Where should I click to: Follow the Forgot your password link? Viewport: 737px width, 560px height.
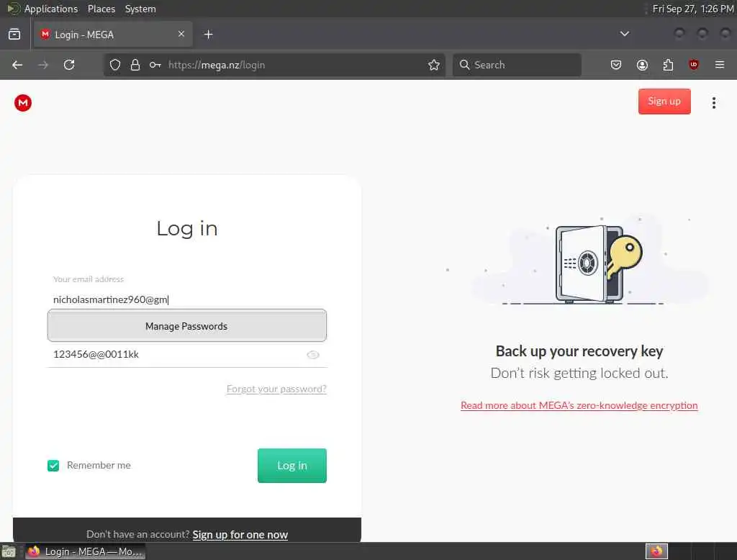pyautogui.click(x=276, y=389)
